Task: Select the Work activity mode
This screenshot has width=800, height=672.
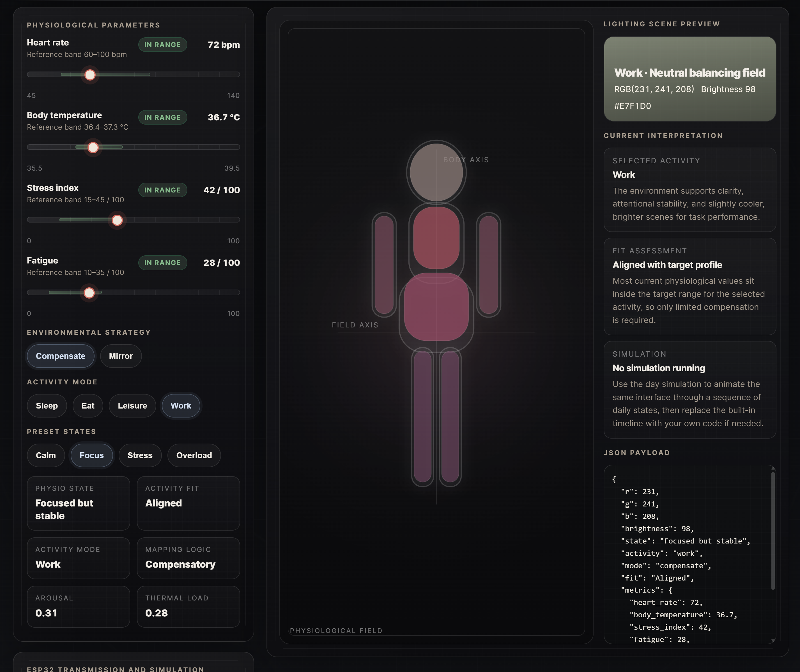Action: click(x=181, y=405)
